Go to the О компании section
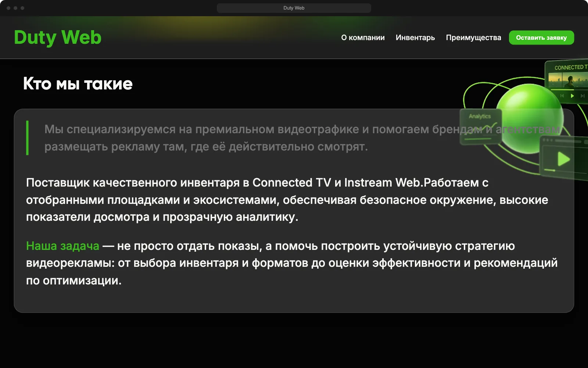Image resolution: width=588 pixels, height=368 pixels. coord(363,38)
